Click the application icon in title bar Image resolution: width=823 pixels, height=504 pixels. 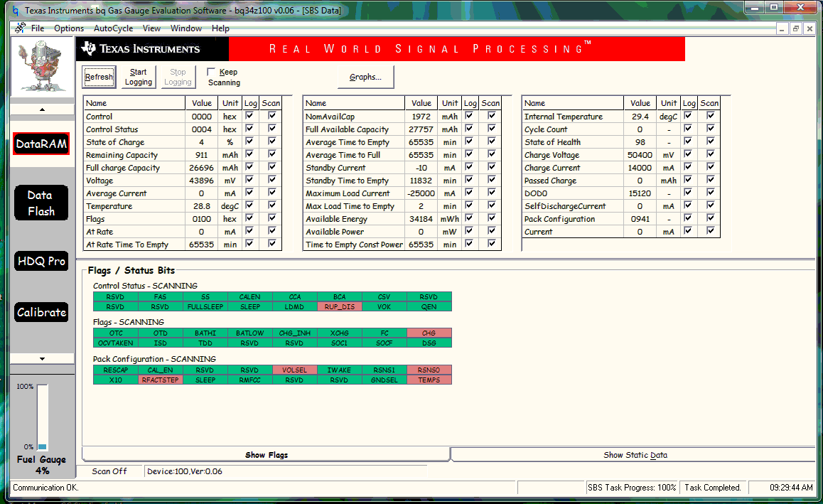click(15, 10)
